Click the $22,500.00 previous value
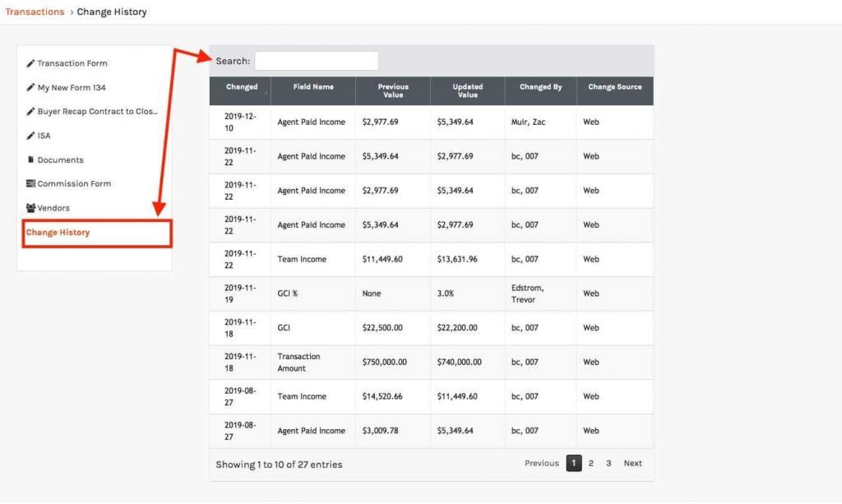Image resolution: width=842 pixels, height=504 pixels. [x=382, y=328]
